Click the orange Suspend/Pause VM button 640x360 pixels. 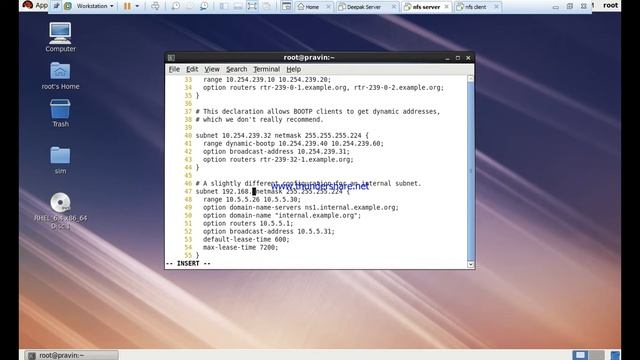point(127,6)
